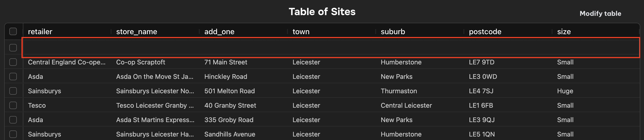Select checkbox for Asda Hinckley Road row
This screenshot has height=140, width=644.
[x=13, y=77]
